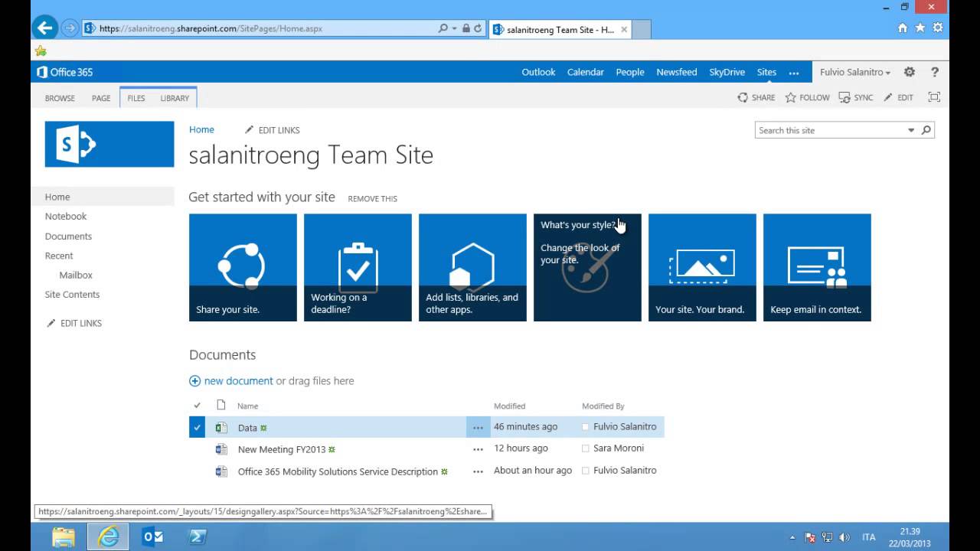This screenshot has height=551, width=980.
Task: Click the Focus on Content icon
Action: pyautogui.click(x=934, y=97)
